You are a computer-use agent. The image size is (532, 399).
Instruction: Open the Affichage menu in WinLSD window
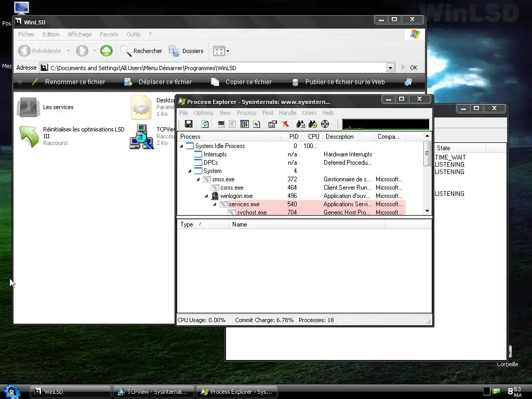[x=79, y=34]
